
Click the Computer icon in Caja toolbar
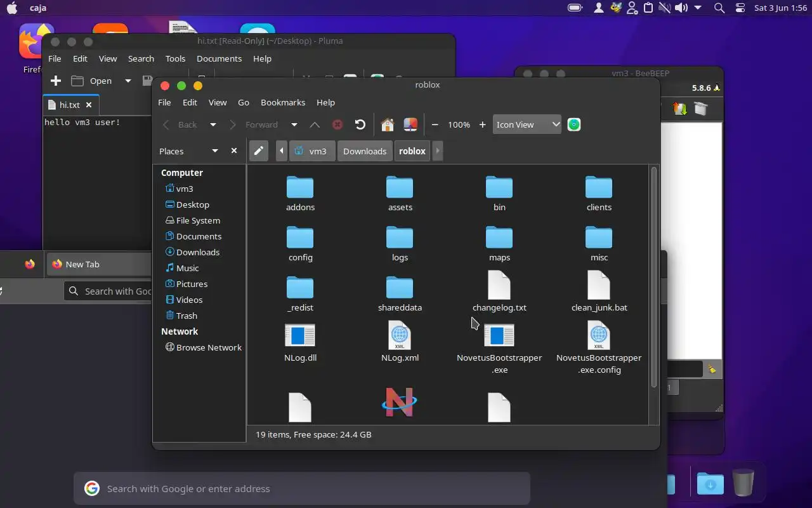[410, 124]
